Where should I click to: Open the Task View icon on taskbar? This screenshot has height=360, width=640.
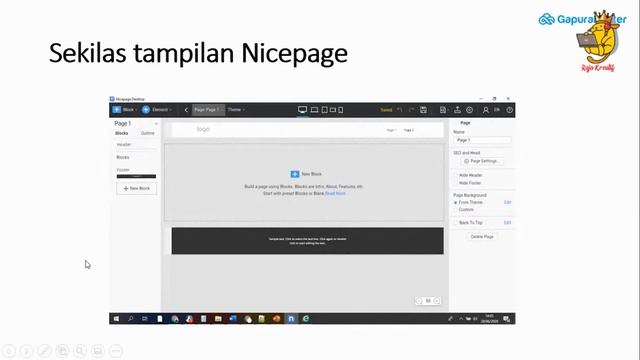[144, 319]
